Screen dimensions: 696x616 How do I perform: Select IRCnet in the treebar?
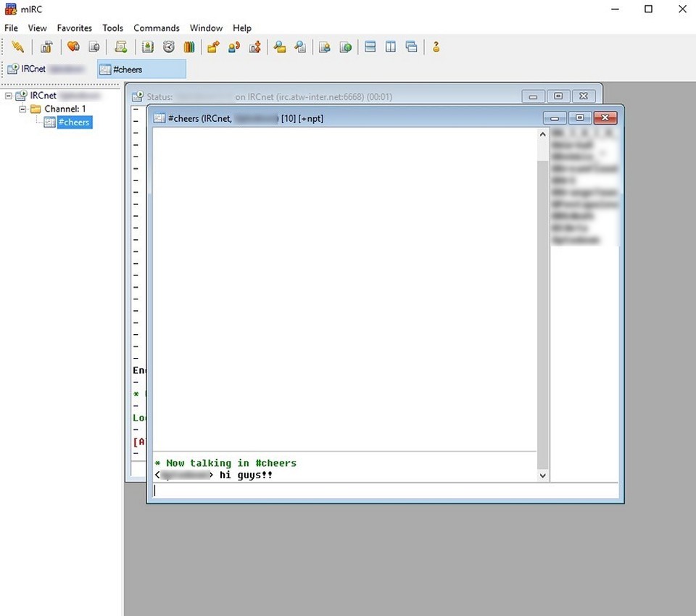tap(43, 96)
